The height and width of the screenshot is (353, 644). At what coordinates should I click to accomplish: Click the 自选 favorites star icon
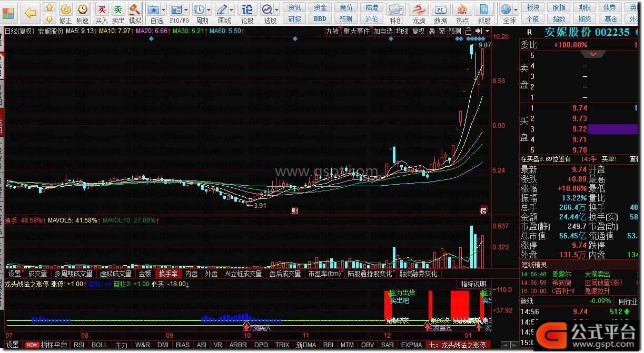[x=153, y=9]
